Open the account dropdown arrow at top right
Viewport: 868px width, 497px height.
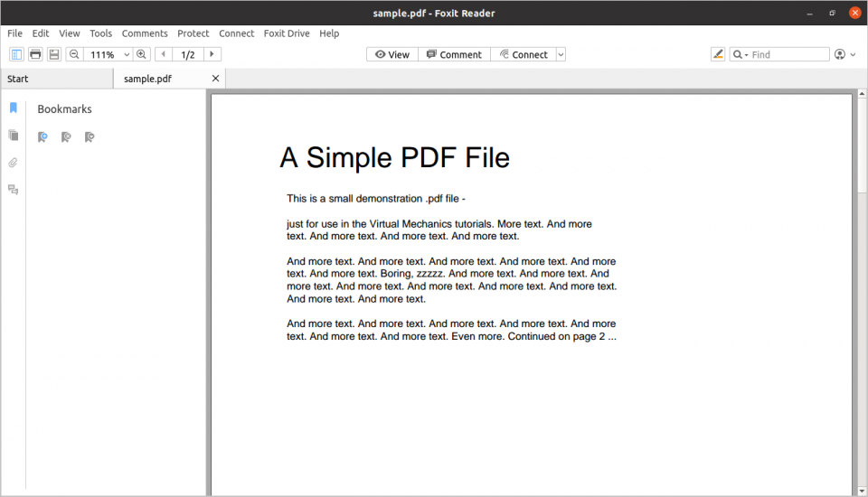click(x=853, y=54)
